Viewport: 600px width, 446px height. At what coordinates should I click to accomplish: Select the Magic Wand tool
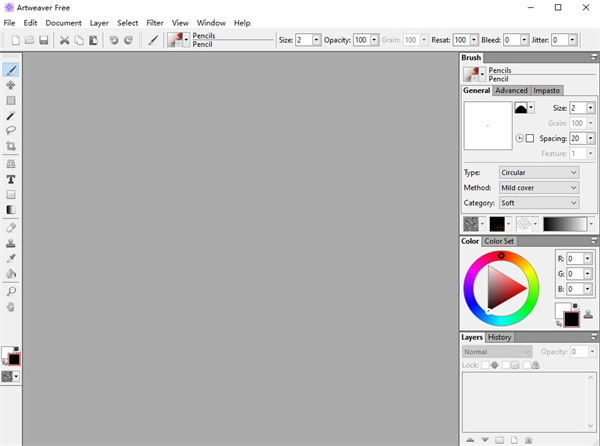click(11, 116)
